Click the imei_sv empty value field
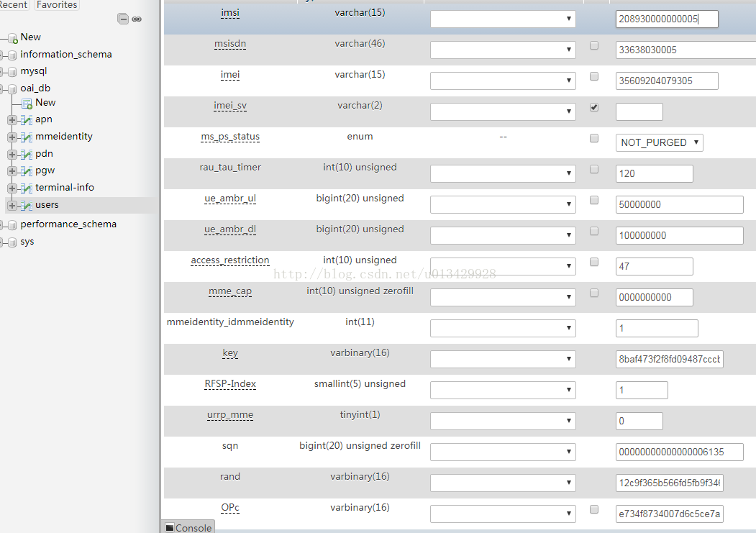Viewport: 756px width, 533px height. [x=639, y=111]
